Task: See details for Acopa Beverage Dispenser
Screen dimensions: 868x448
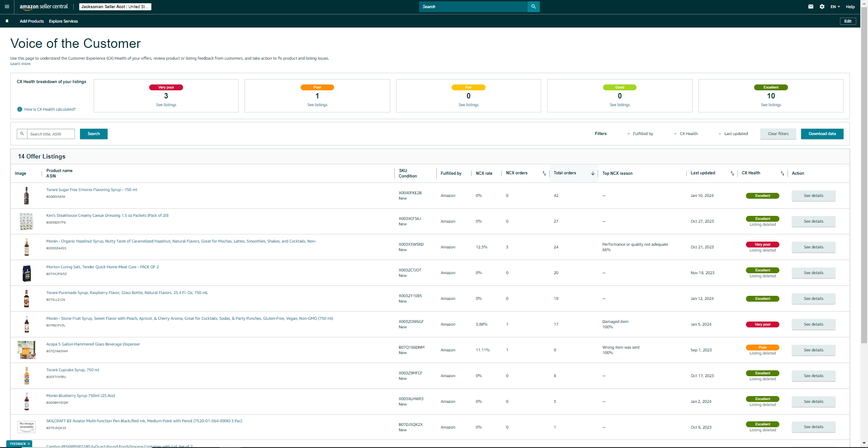Action: [x=813, y=350]
